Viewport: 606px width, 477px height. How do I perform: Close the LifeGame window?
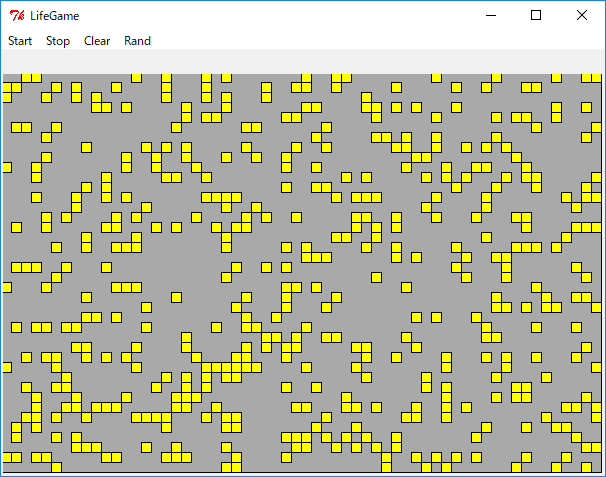[x=582, y=15]
